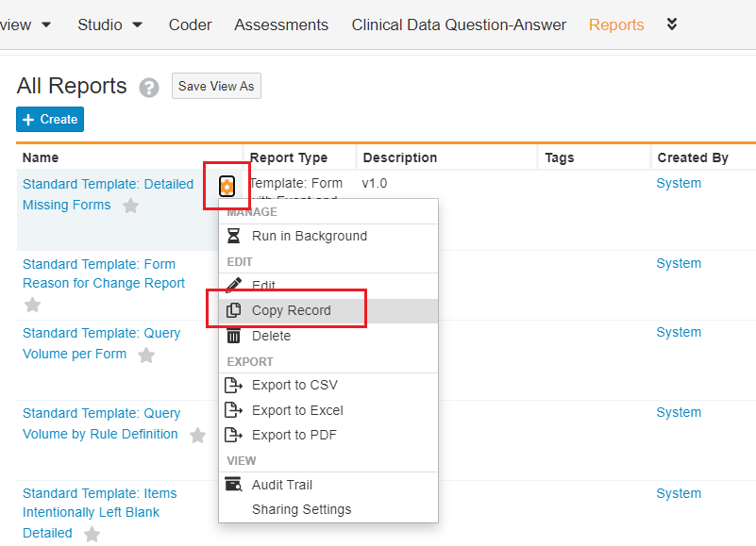Screen dimensions: 756x546
Task: Click the Export to CSV icon
Action: click(233, 385)
